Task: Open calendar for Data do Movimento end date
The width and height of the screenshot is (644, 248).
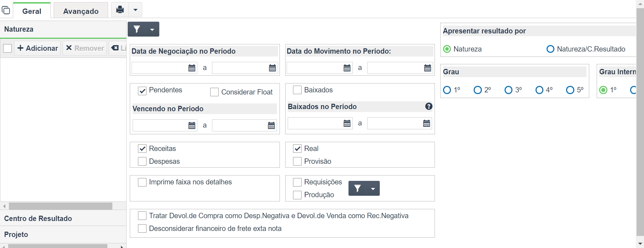Action: coord(428,68)
